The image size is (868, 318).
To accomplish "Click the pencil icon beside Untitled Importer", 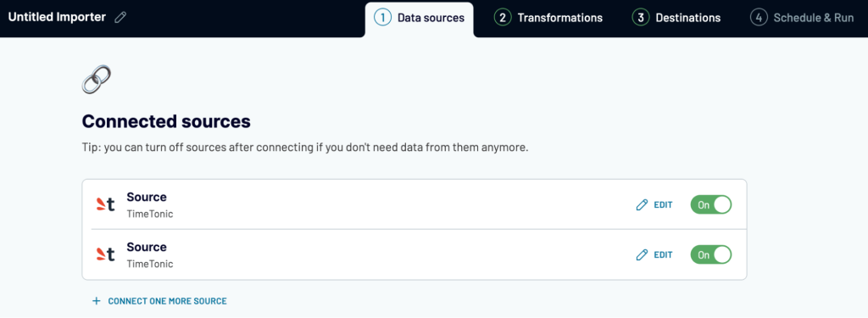I will (x=120, y=17).
